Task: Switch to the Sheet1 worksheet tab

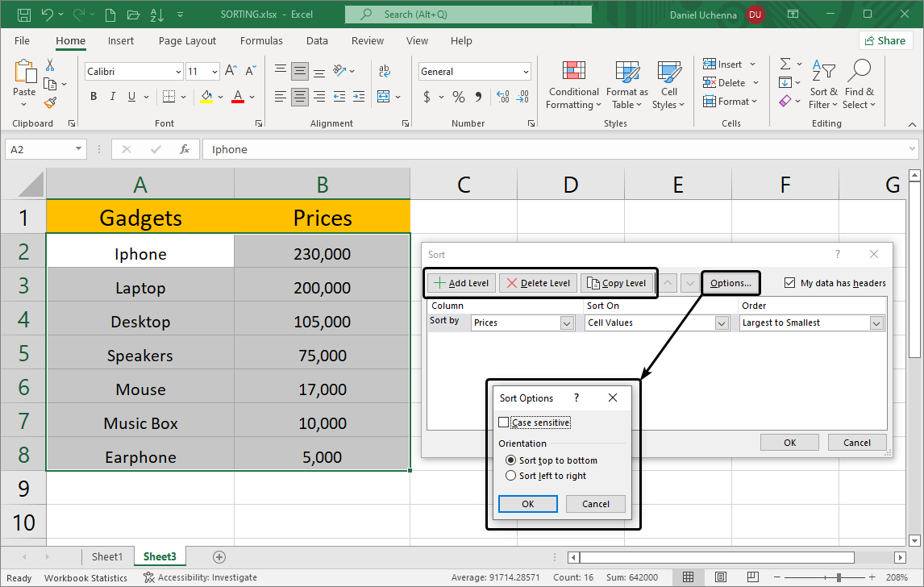Action: click(106, 556)
